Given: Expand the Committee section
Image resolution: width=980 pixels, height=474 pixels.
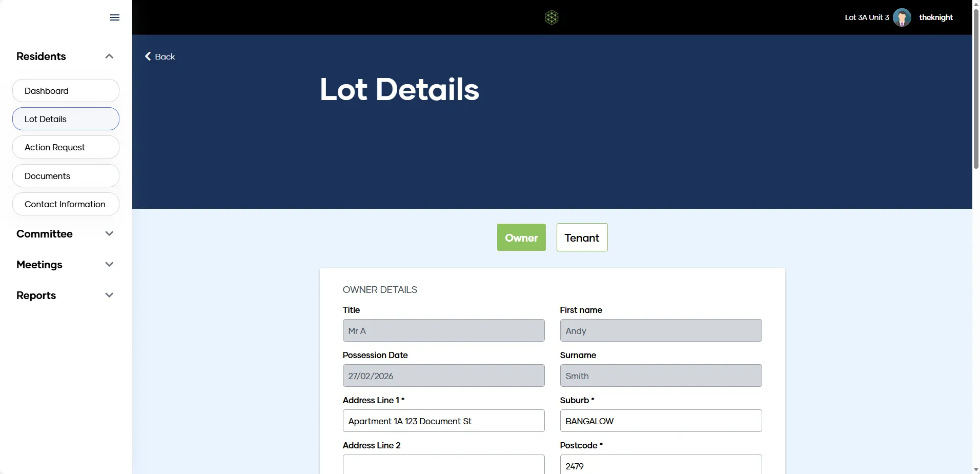Looking at the screenshot, I should [65, 234].
